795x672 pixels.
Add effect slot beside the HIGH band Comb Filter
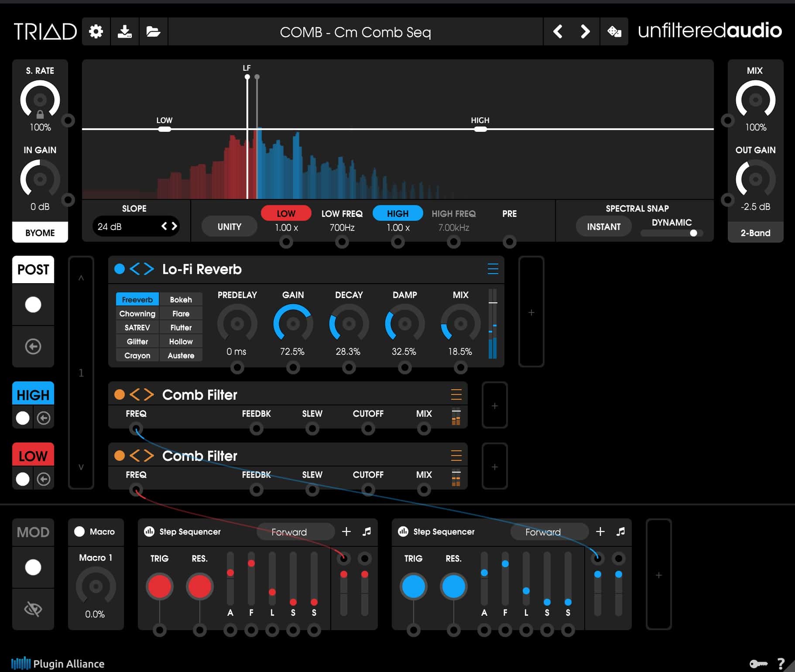coord(495,405)
